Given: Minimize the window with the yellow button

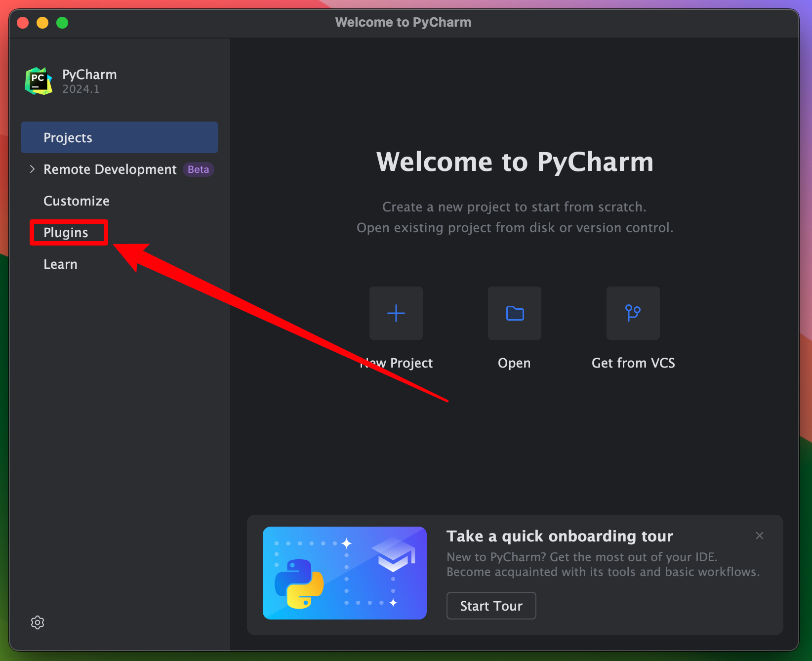Looking at the screenshot, I should click(x=42, y=23).
